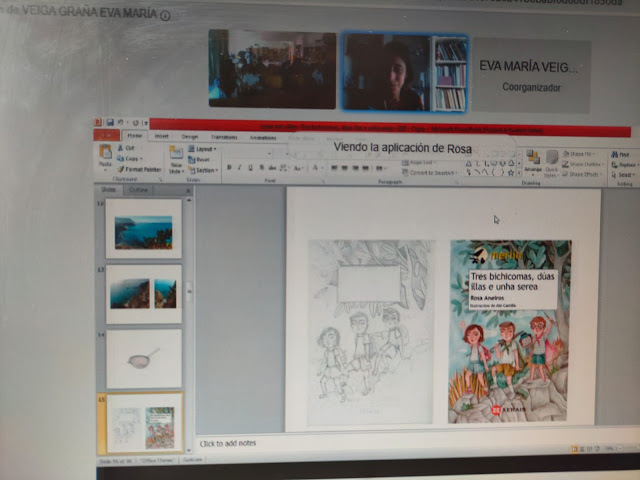Switch to the Design ribbon tab

coord(190,137)
